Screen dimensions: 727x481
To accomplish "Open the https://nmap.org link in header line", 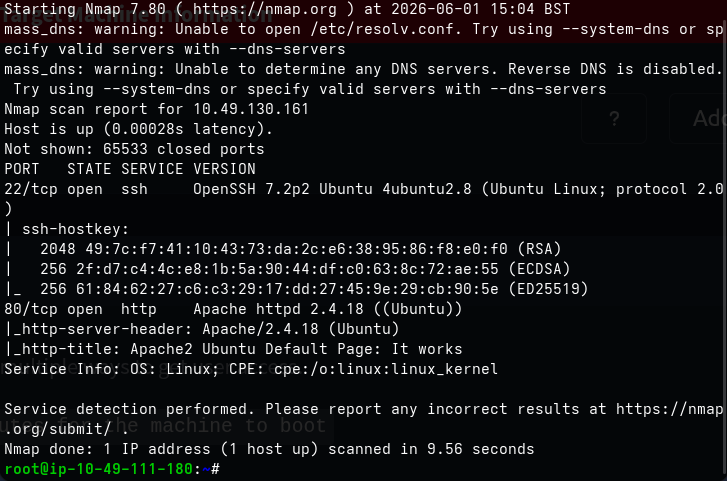I will (x=264, y=9).
